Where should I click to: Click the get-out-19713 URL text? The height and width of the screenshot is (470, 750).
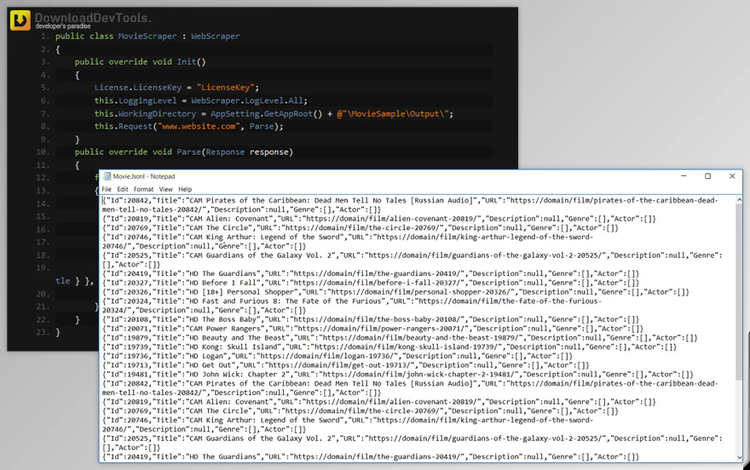pyautogui.click(x=337, y=365)
